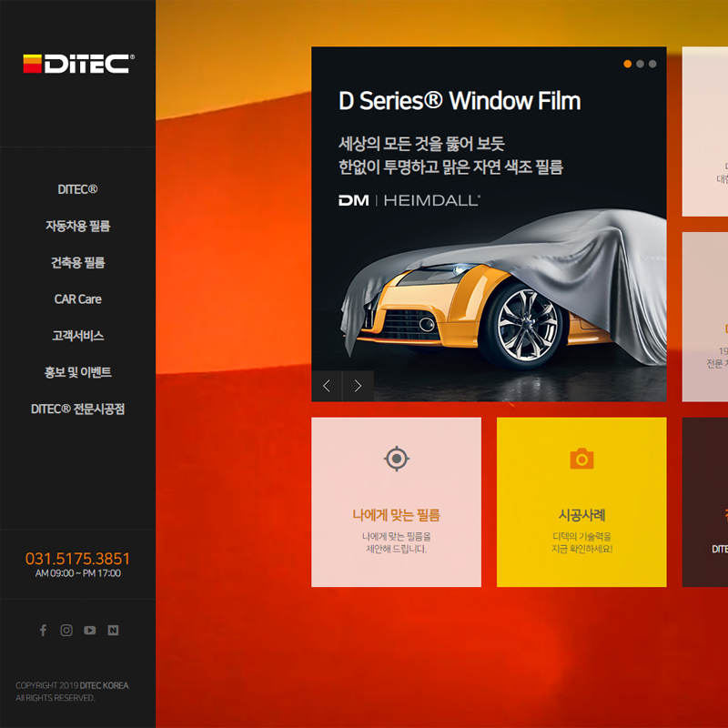This screenshot has height=728, width=728.
Task: Click the camera icon on 시공사례 card
Action: tap(581, 459)
